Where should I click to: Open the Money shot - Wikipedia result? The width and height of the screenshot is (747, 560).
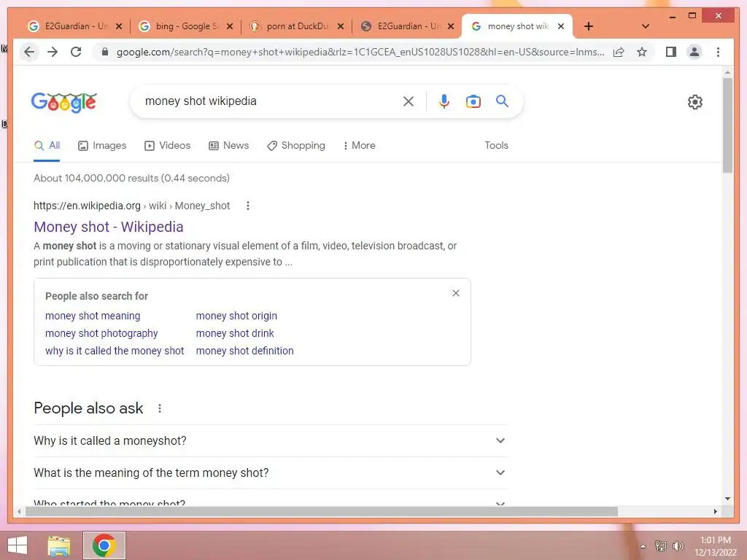109,227
